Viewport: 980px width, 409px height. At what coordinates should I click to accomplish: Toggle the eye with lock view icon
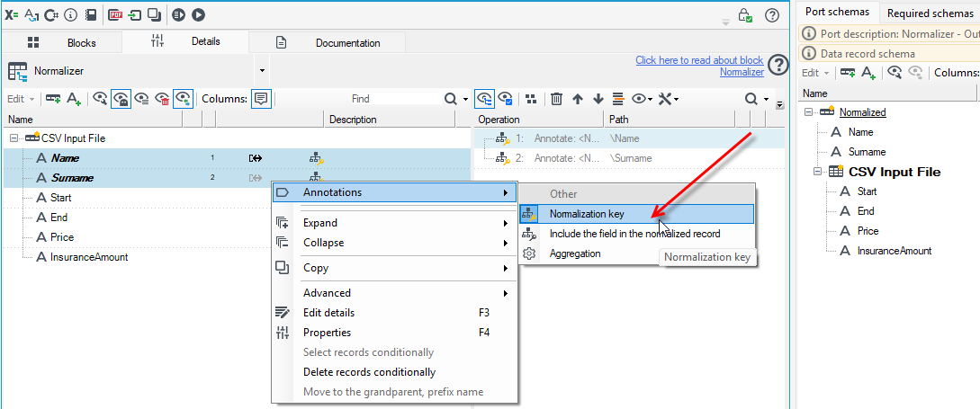121,99
